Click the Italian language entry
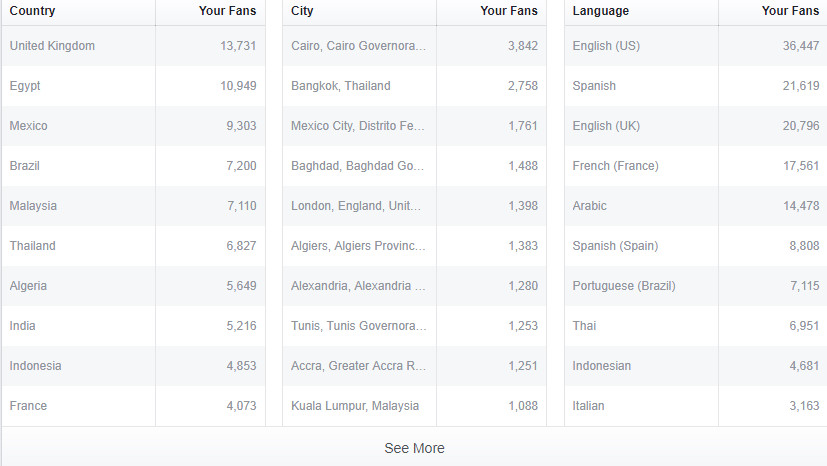Screen dimensions: 827x466 [589, 406]
